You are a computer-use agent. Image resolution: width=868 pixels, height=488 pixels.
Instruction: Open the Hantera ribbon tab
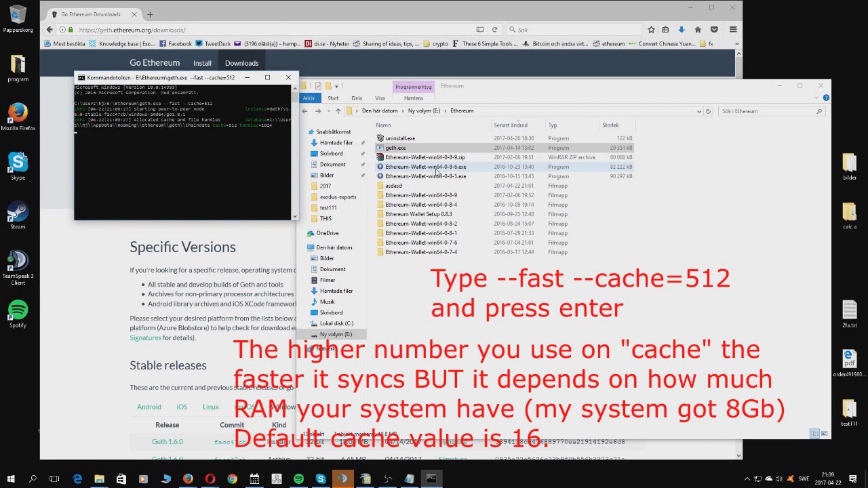click(x=413, y=98)
